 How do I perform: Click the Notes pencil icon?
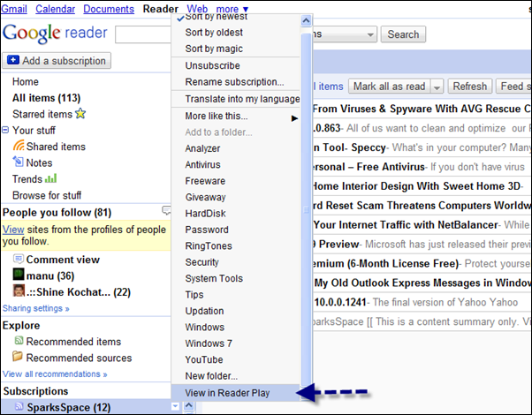18,162
